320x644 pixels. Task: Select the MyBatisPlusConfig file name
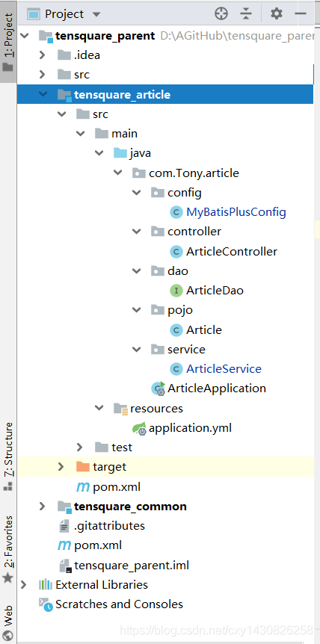236,212
